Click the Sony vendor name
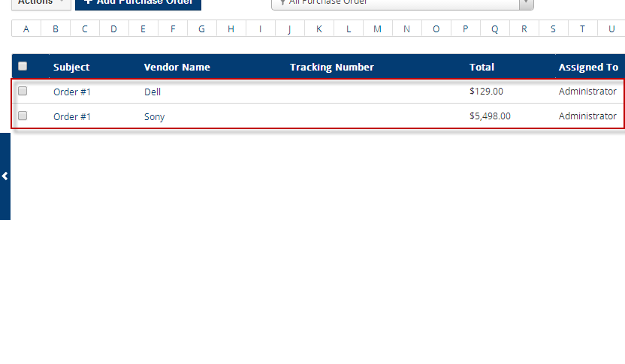 (154, 116)
